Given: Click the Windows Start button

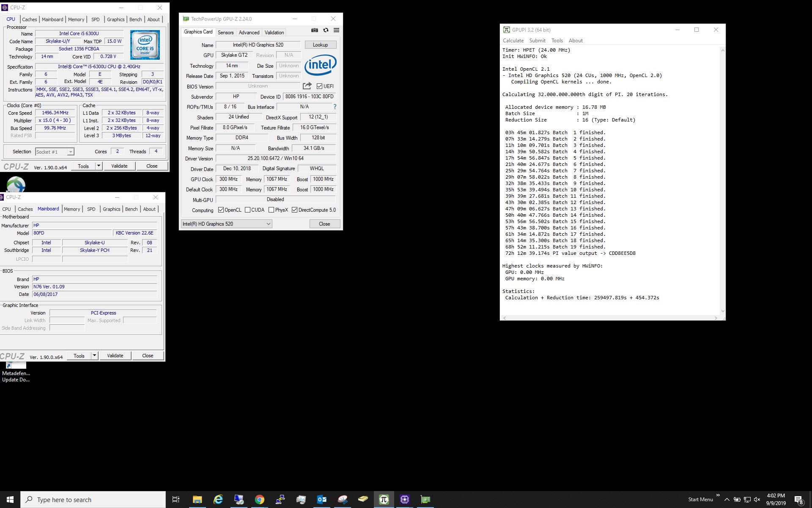Looking at the screenshot, I should [x=10, y=500].
